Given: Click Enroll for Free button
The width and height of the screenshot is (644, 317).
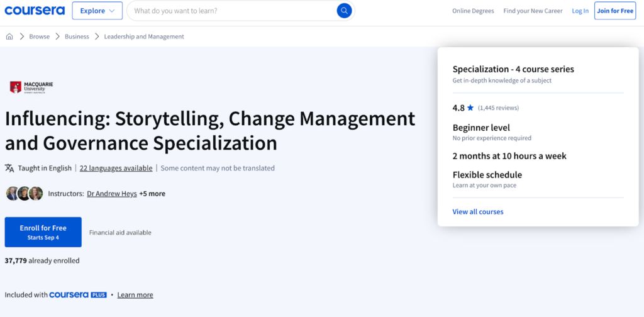Looking at the screenshot, I should 43,232.
